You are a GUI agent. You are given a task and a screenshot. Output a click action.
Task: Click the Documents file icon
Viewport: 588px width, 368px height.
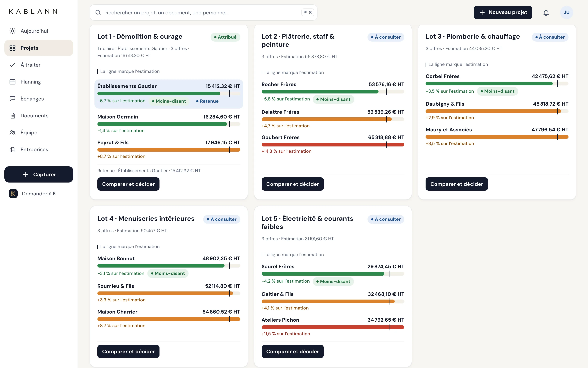(12, 116)
